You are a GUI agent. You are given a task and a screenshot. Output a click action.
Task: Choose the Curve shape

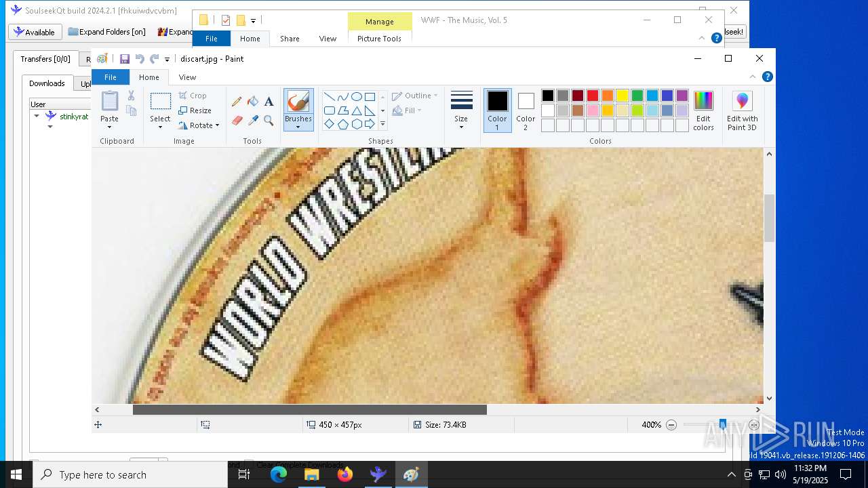(343, 97)
